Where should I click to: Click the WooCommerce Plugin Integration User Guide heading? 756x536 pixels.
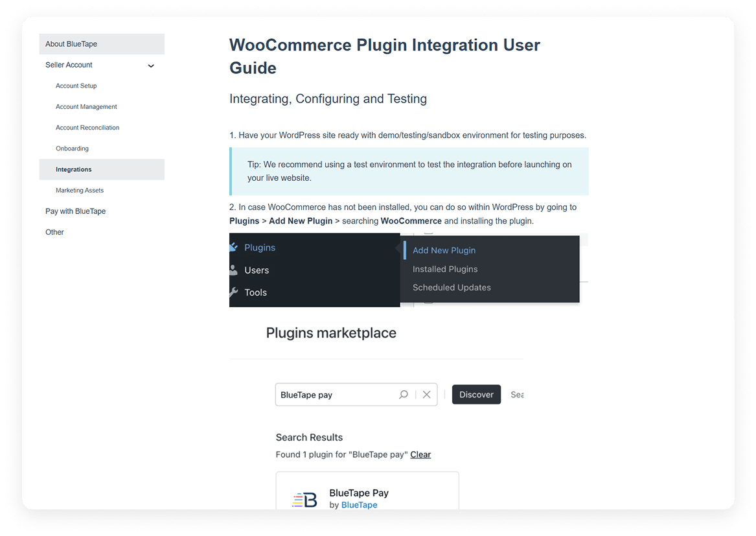click(385, 56)
